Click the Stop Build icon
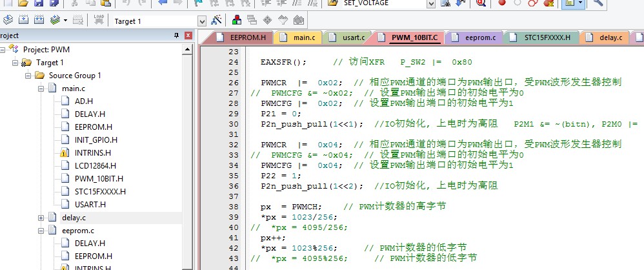 coord(78,20)
